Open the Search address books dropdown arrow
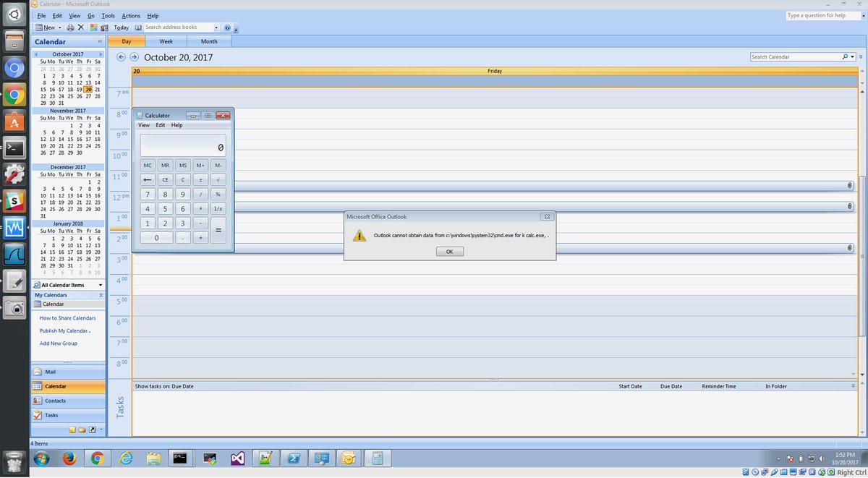868x478 pixels. click(x=216, y=27)
